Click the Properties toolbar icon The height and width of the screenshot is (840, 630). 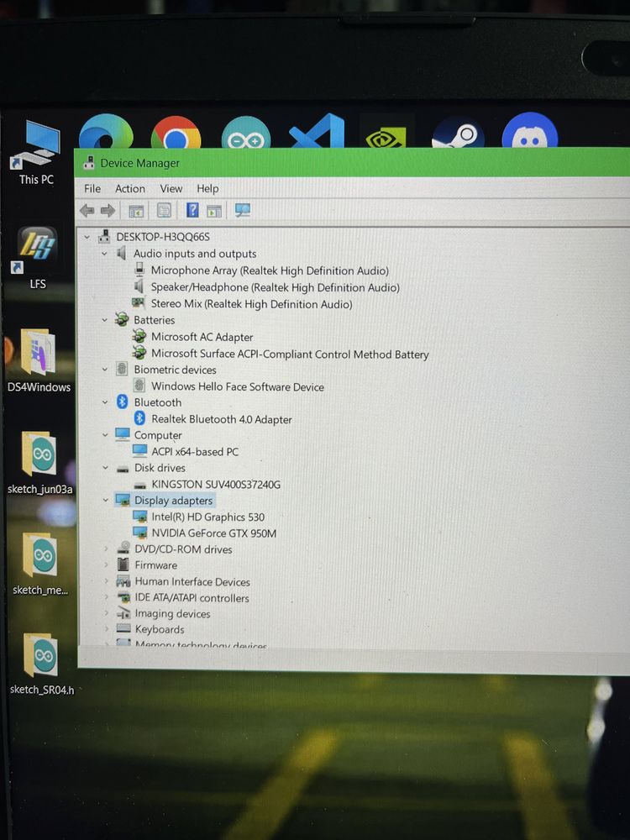(164, 211)
